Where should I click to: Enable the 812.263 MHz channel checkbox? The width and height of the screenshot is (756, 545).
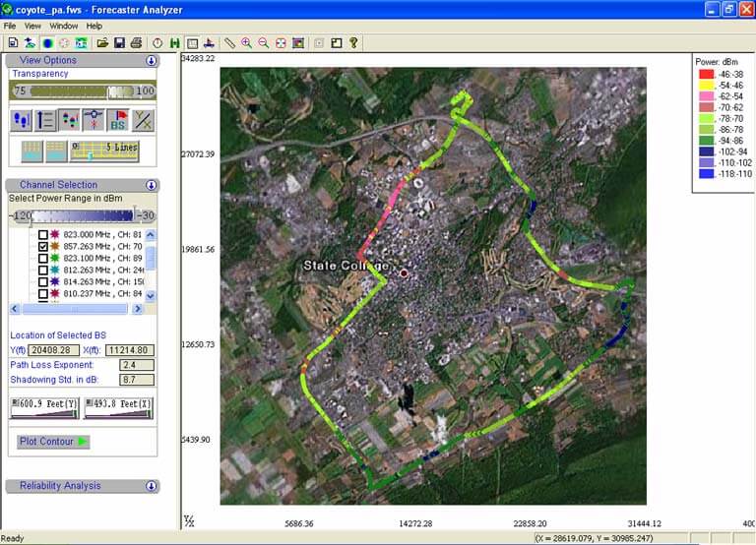point(42,271)
